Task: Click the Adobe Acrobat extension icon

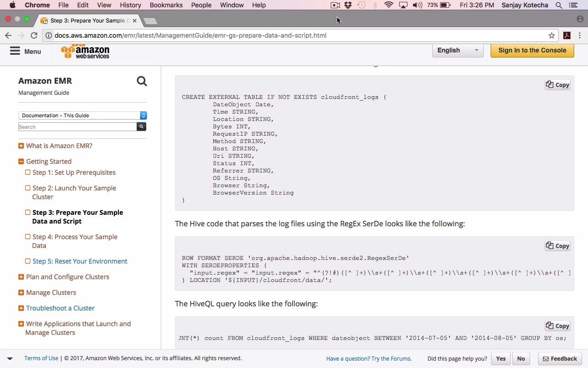Action: tap(567, 35)
